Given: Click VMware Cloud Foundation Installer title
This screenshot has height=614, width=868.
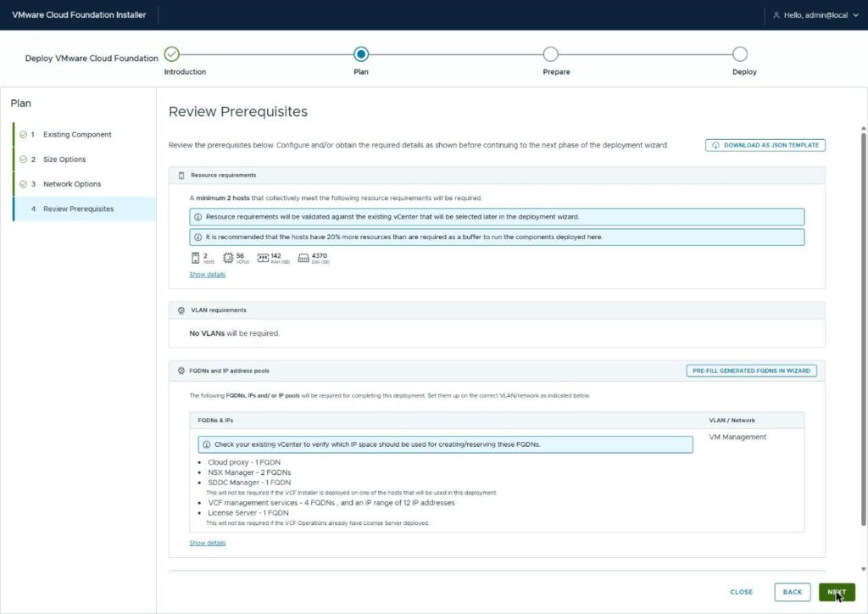Looking at the screenshot, I should click(x=79, y=15).
